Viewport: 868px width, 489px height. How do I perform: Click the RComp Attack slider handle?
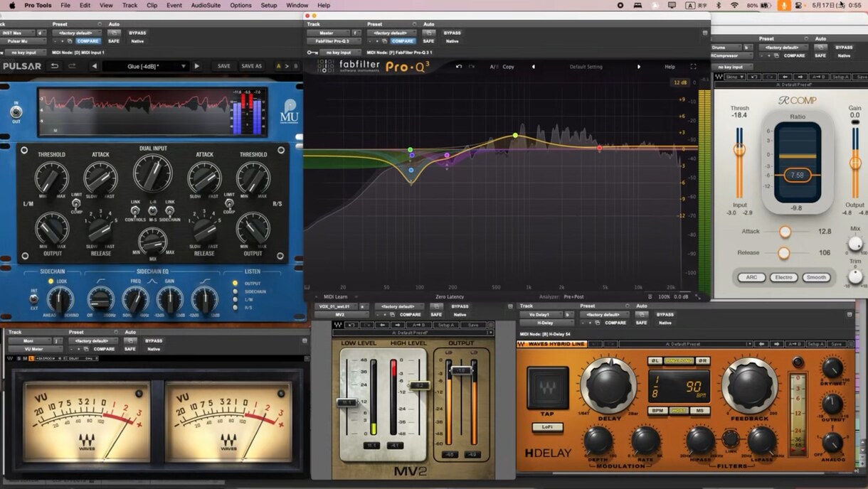(x=785, y=232)
